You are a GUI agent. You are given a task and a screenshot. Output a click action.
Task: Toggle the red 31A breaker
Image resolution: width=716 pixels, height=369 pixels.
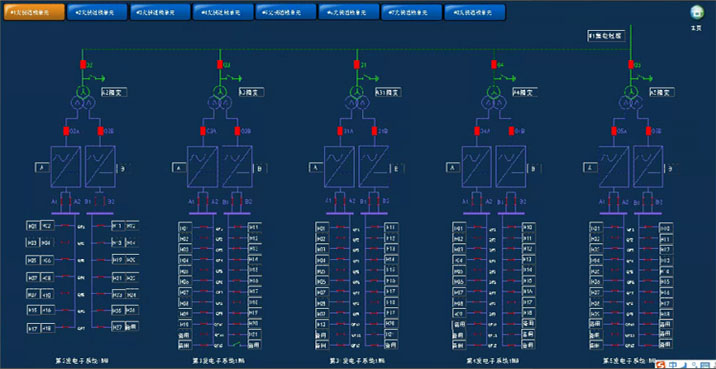(340, 132)
